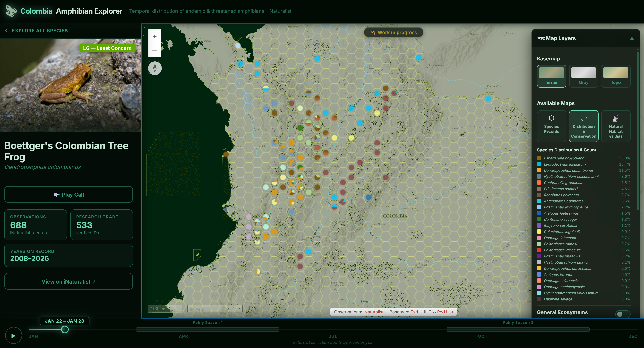
Task: Click the Oophaga anchicayensis legend entry
Action: tap(583, 287)
